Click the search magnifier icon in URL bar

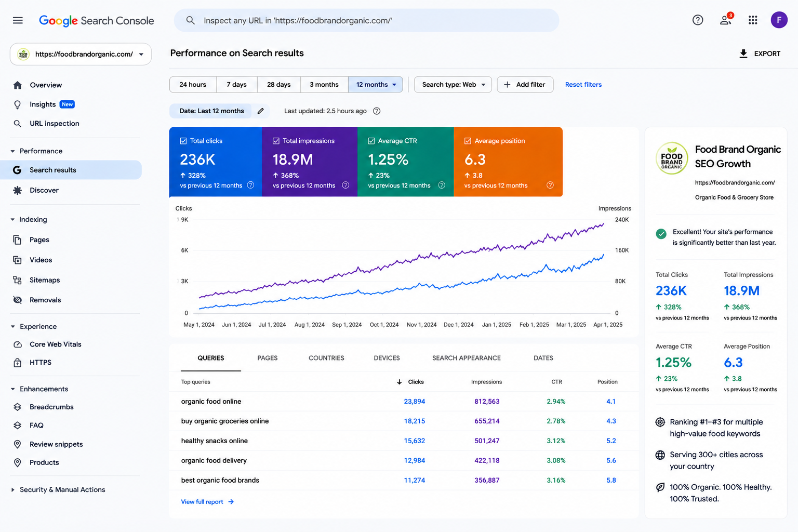191,20
